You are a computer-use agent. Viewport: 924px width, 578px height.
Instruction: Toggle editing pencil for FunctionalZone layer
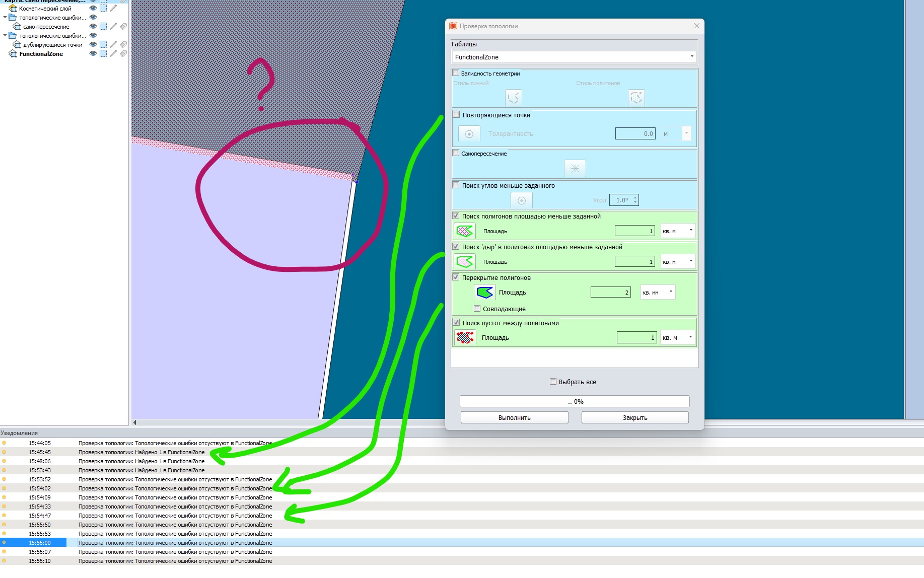[x=114, y=54]
